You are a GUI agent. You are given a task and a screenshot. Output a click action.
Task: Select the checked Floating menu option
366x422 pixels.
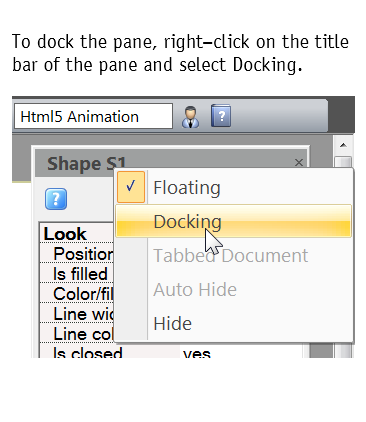pos(233,187)
